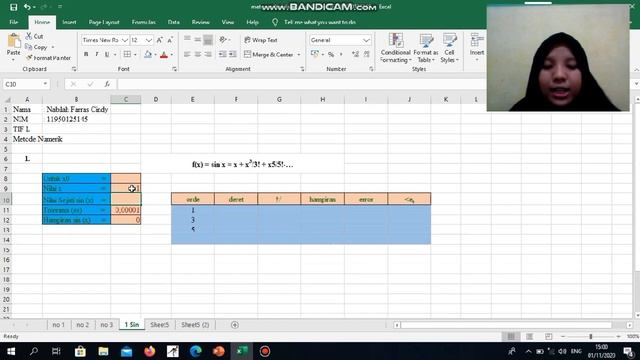
Task: Click the Save icon in title bar
Action: (x=13, y=7)
